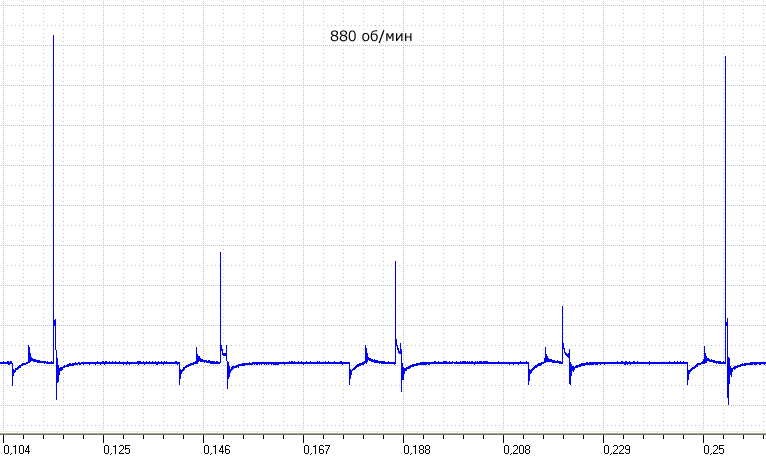This screenshot has width=766, height=457.
Task: Select the 0,146 time axis label
Action: pos(217,449)
